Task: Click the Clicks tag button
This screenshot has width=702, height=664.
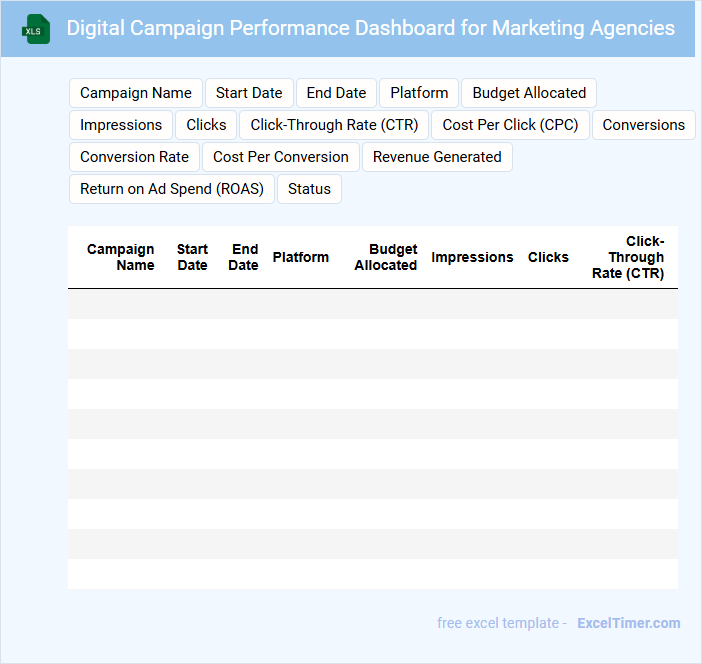Action: pos(206,125)
